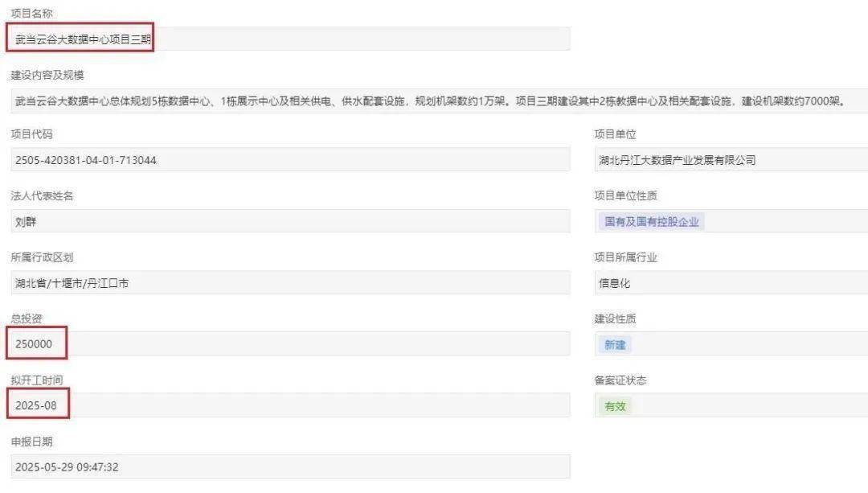Click the 项目代码 label
Image resolution: width=868 pixels, height=493 pixels.
[32, 134]
